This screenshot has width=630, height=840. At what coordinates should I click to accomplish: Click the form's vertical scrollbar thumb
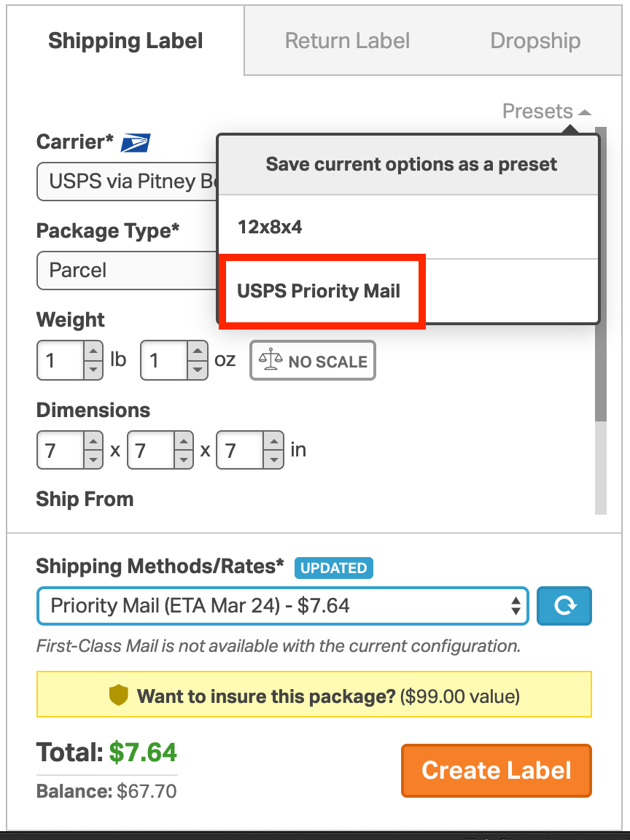601,274
